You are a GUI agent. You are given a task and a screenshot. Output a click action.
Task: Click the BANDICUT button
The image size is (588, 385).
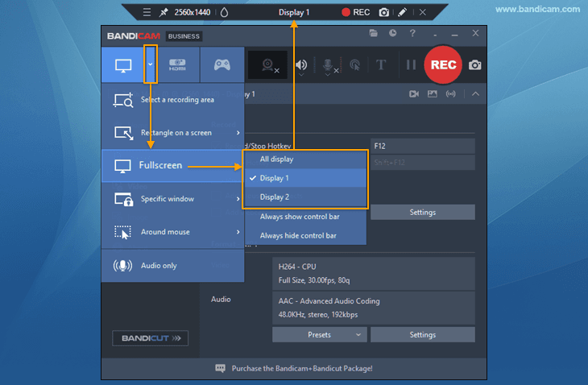tap(151, 338)
